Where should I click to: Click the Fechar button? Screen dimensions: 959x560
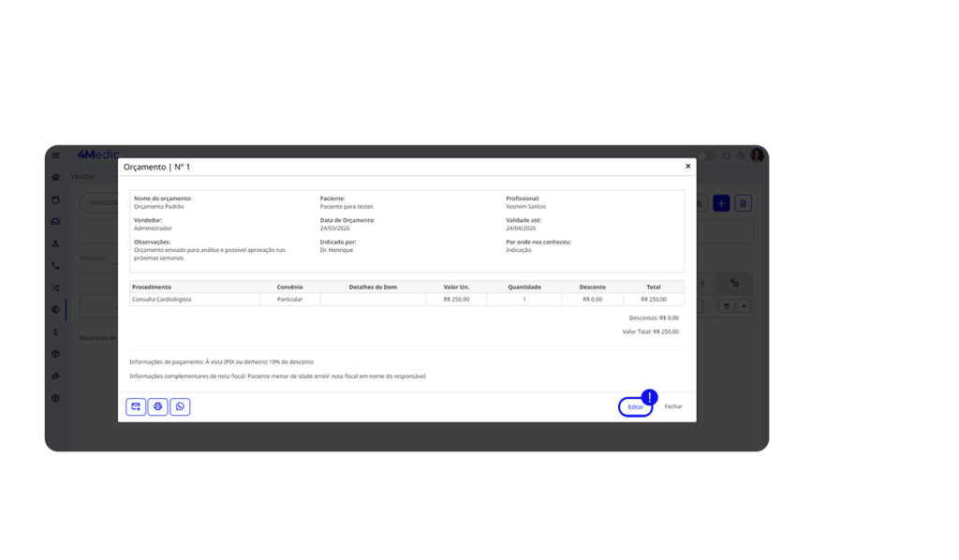coord(673,407)
